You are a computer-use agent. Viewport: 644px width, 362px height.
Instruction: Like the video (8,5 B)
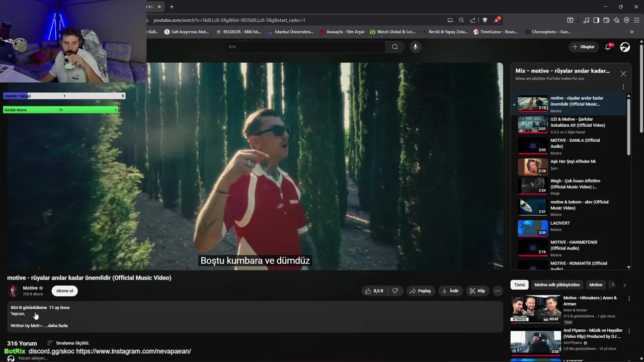point(374,291)
